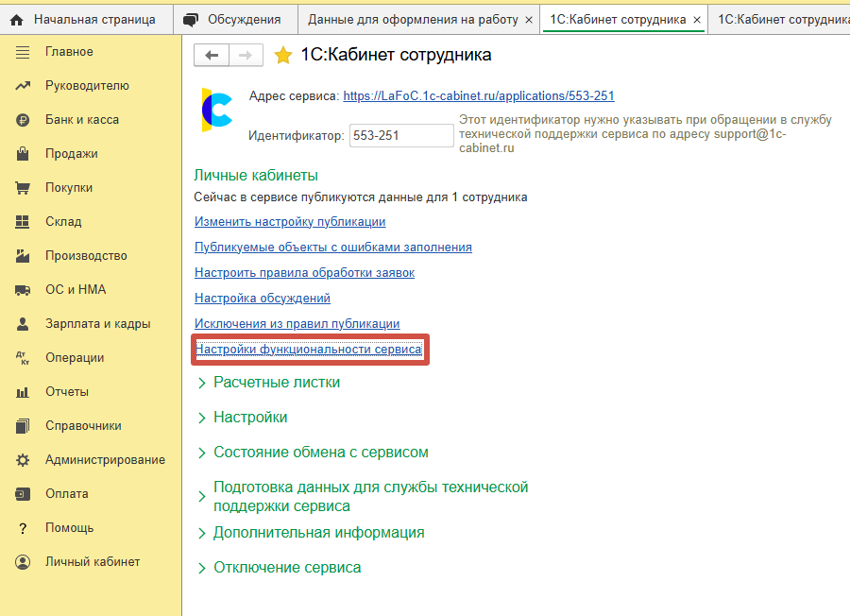Image resolution: width=850 pixels, height=616 pixels.
Task: Click the 1C Cabinet service logo
Action: click(216, 111)
